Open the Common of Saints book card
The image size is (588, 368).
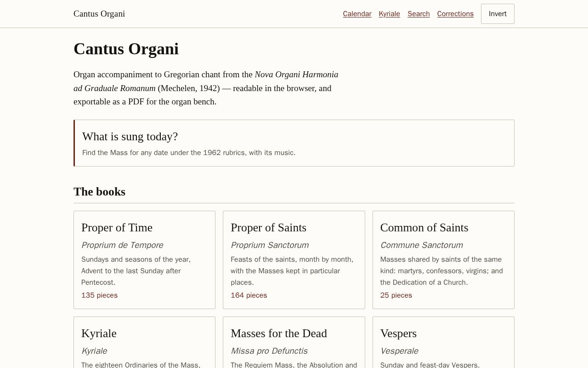click(443, 260)
